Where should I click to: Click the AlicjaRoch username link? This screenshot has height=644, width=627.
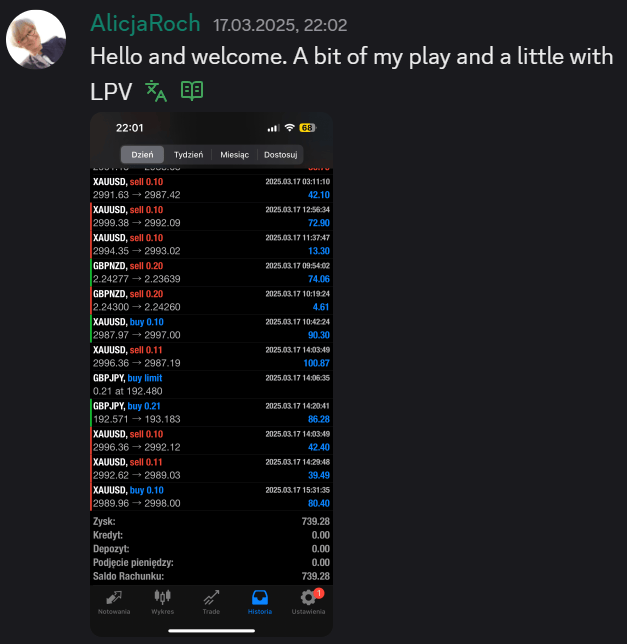(x=145, y=23)
